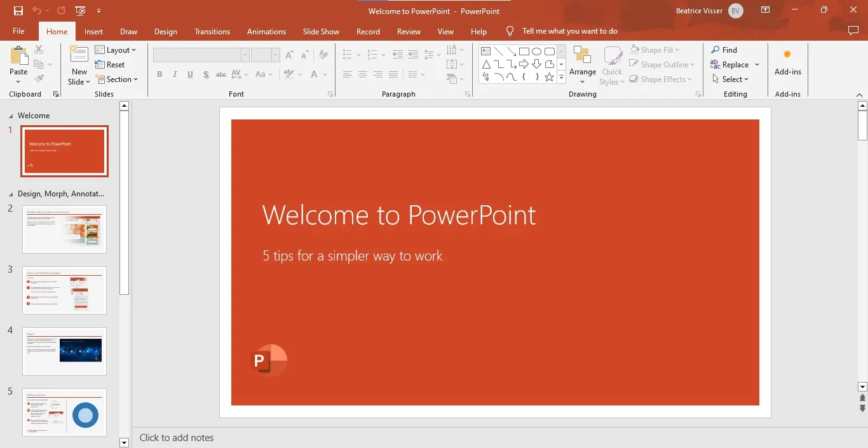The height and width of the screenshot is (448, 868).
Task: Open the Layout dropdown
Action: pos(116,50)
